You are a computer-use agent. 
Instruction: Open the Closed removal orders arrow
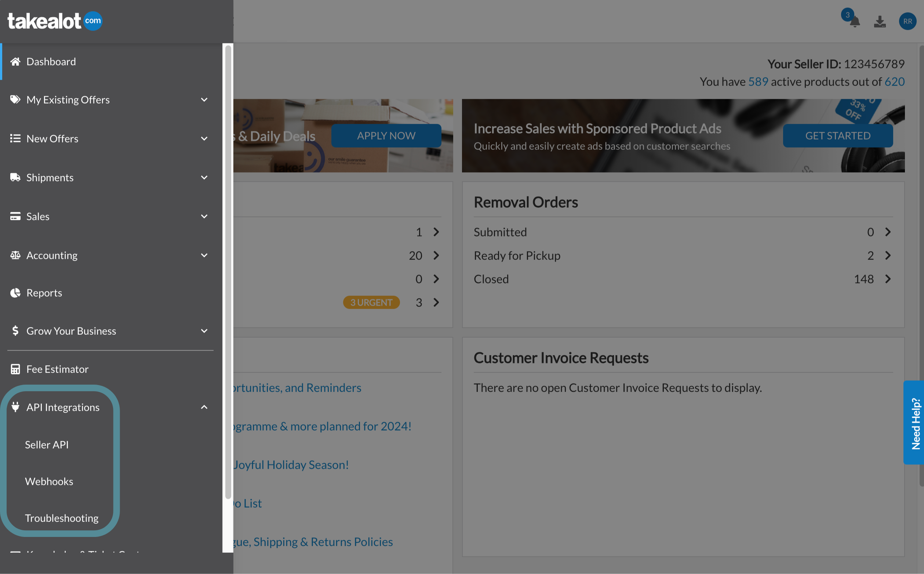[x=888, y=279]
